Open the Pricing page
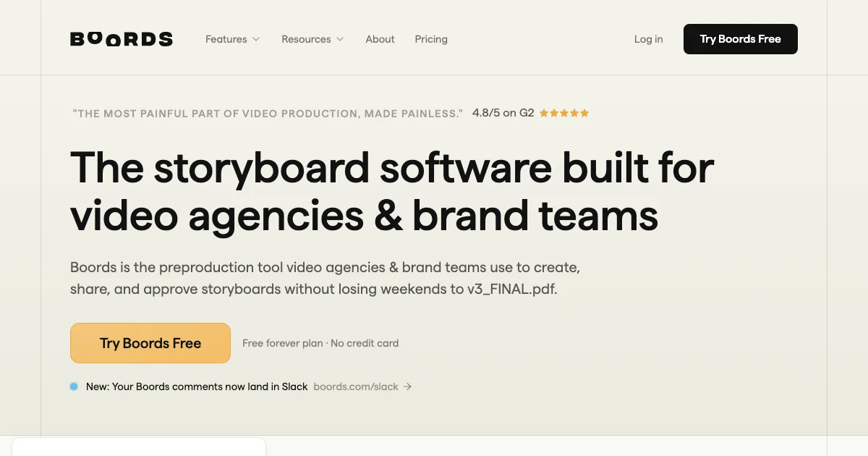The height and width of the screenshot is (456, 868). pyautogui.click(x=431, y=39)
